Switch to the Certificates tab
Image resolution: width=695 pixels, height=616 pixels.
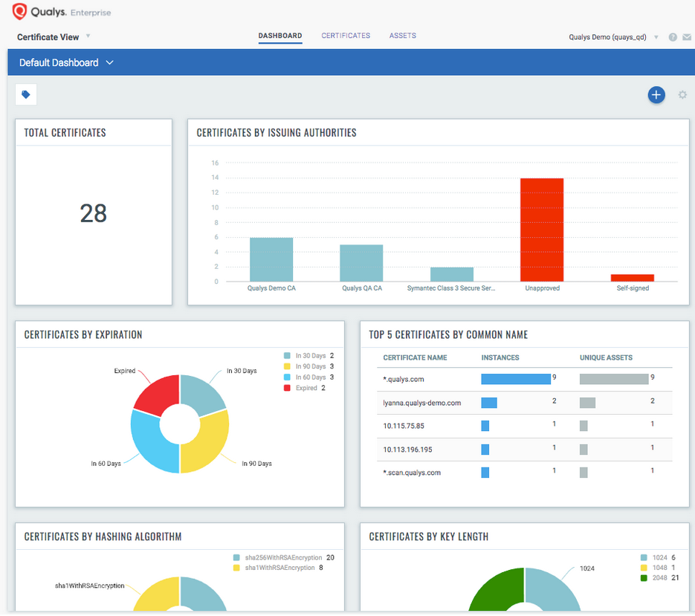(x=346, y=36)
